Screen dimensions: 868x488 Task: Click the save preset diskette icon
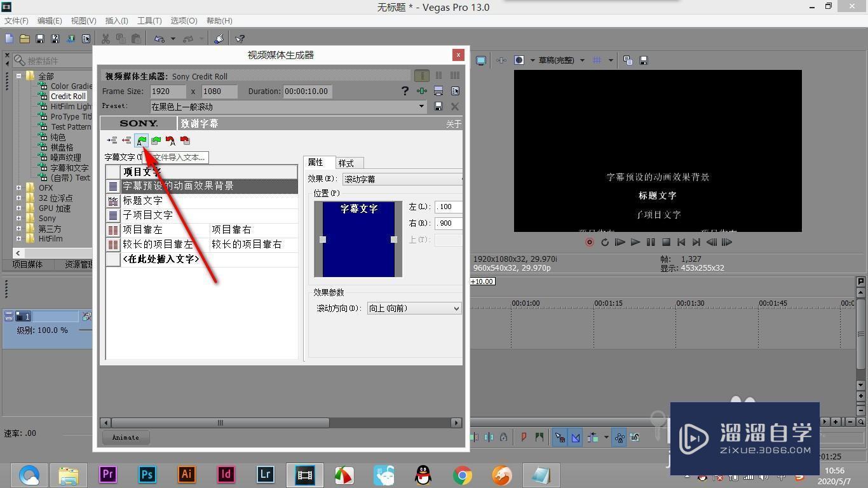point(438,106)
